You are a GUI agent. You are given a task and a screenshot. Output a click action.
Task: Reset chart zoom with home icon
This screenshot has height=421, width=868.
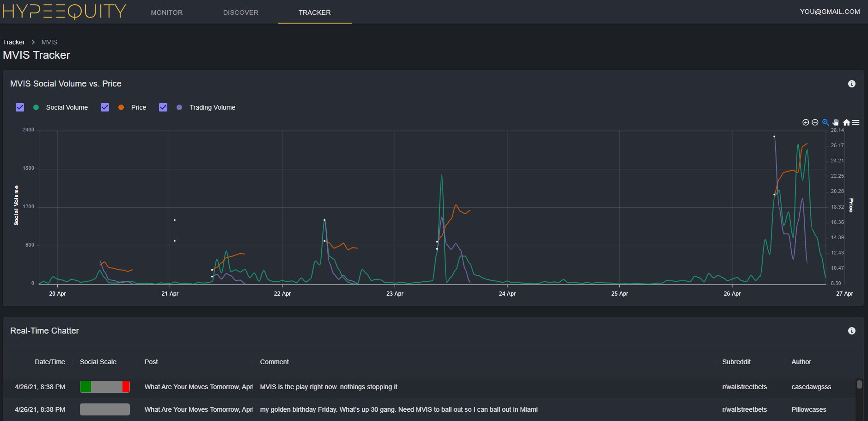click(846, 123)
